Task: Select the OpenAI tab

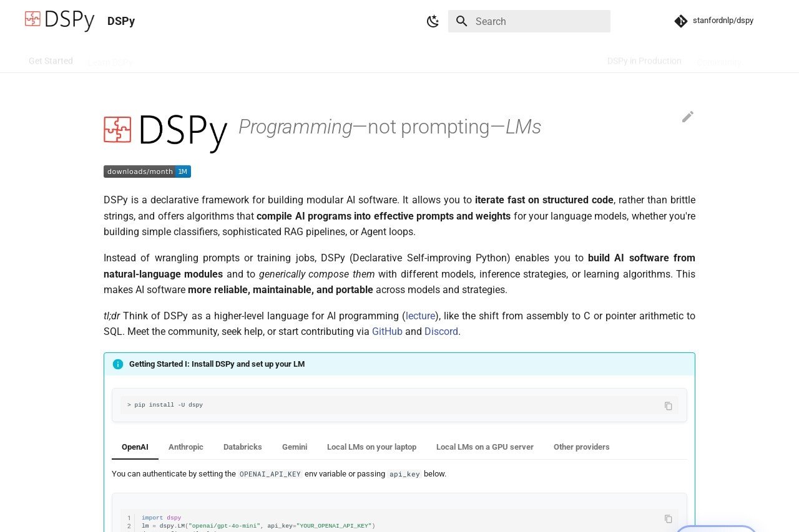Action: pyautogui.click(x=135, y=447)
